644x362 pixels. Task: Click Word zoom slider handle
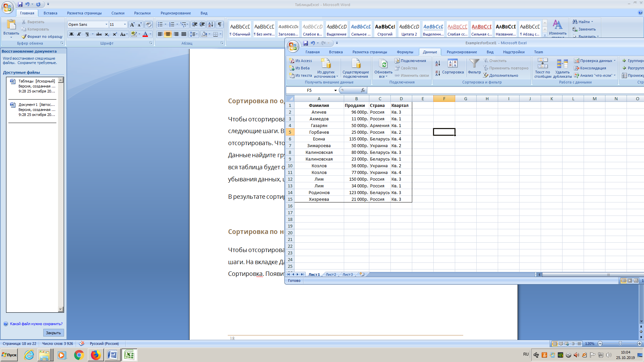tap(620, 344)
